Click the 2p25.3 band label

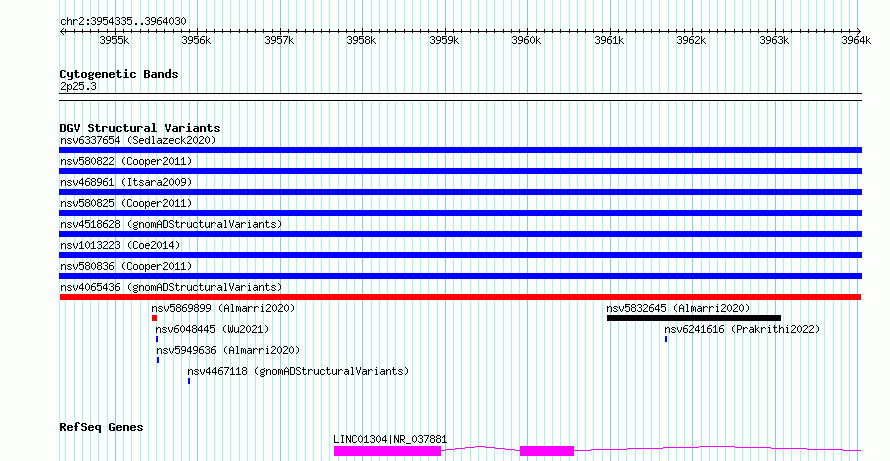pos(78,86)
